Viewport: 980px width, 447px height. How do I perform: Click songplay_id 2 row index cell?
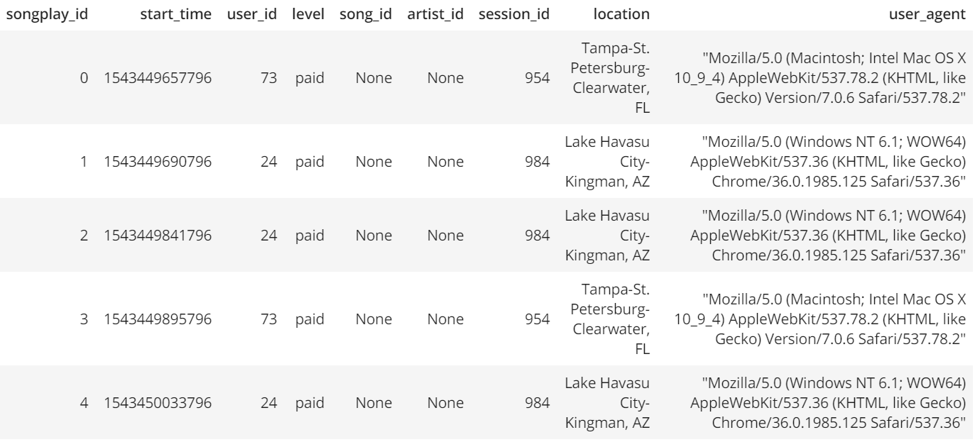tap(83, 236)
